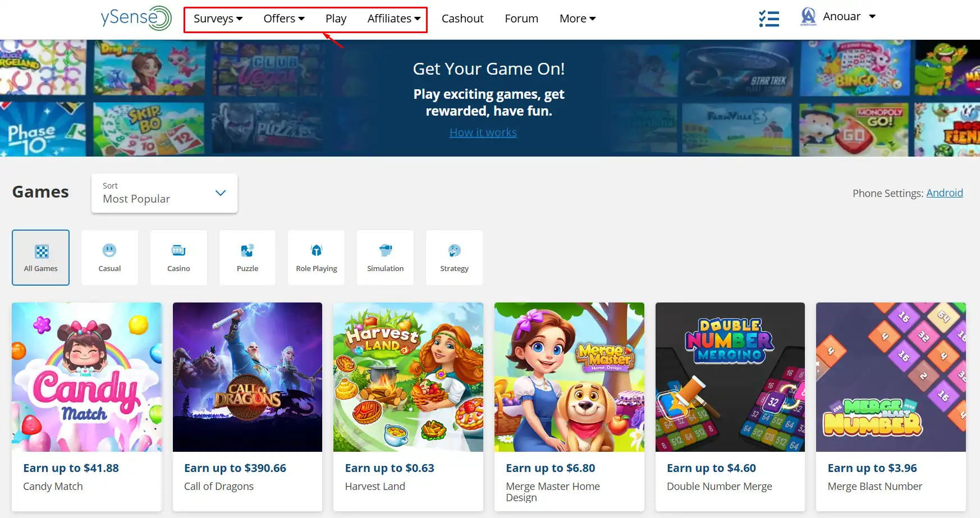980x518 pixels.
Task: Select the All Games filter
Action: click(x=40, y=258)
